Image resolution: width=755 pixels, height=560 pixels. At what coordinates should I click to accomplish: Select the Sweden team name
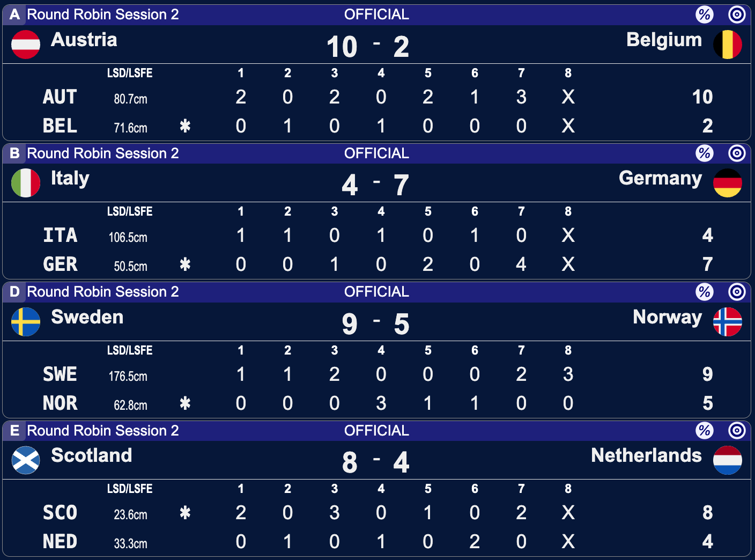click(x=87, y=317)
